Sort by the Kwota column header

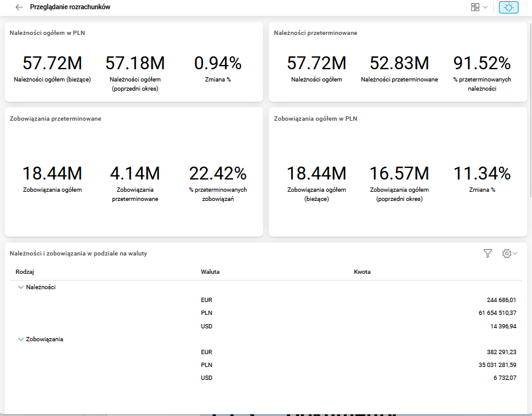click(x=362, y=271)
